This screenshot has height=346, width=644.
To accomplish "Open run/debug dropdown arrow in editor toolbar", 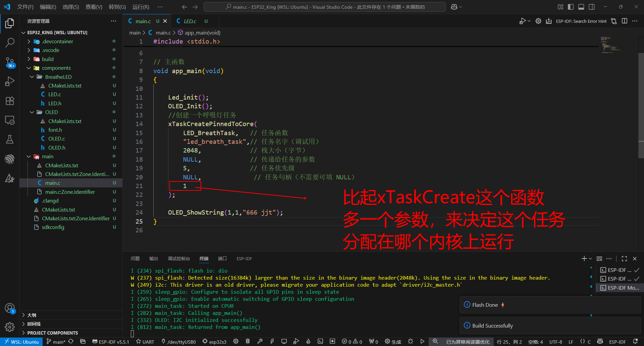I will click(529, 21).
